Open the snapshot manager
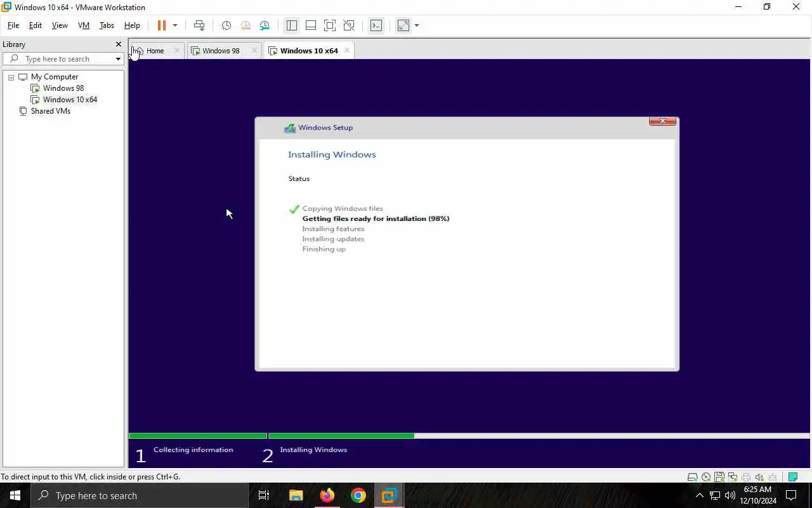This screenshot has height=508, width=812. pyautogui.click(x=265, y=25)
